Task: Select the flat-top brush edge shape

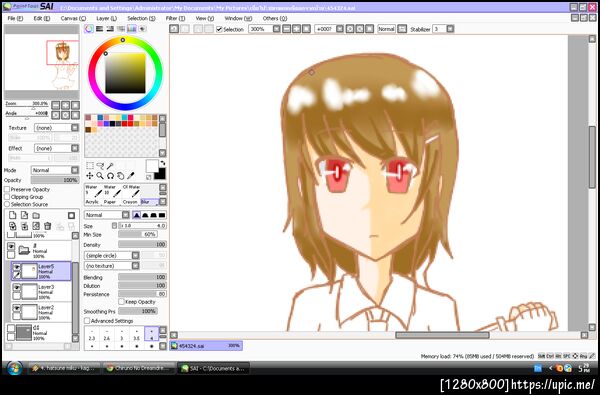Action: point(162,215)
